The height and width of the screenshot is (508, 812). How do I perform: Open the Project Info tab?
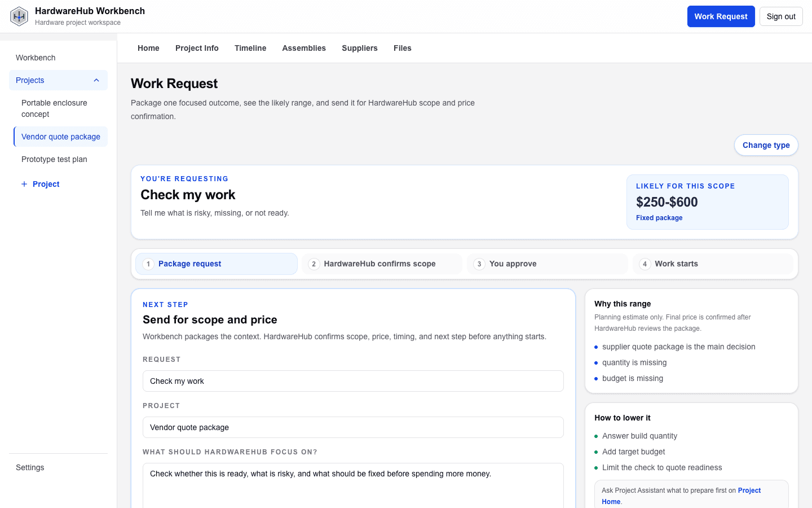point(197,48)
